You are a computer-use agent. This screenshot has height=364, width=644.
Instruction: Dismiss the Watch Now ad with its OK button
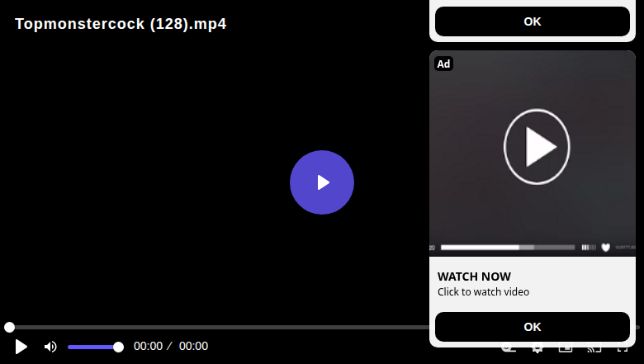(x=533, y=327)
